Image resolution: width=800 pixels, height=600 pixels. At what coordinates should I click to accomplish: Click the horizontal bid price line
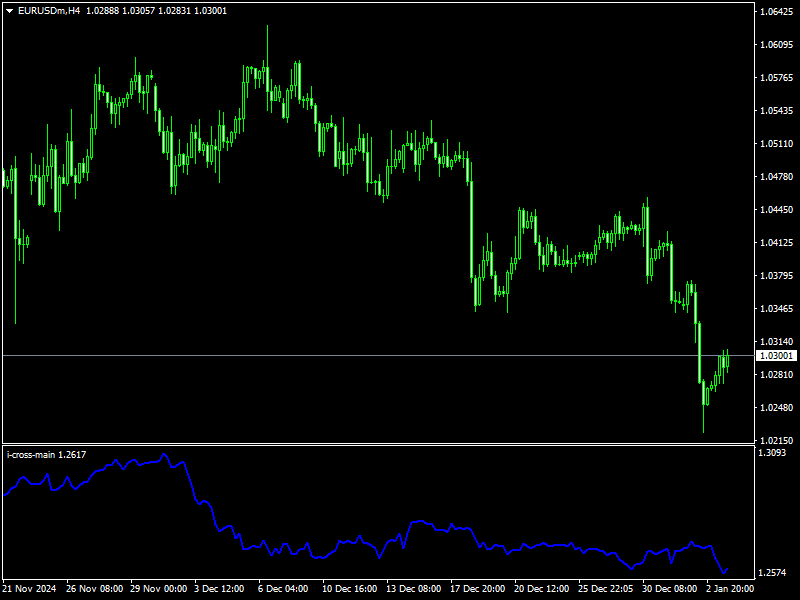coord(400,353)
